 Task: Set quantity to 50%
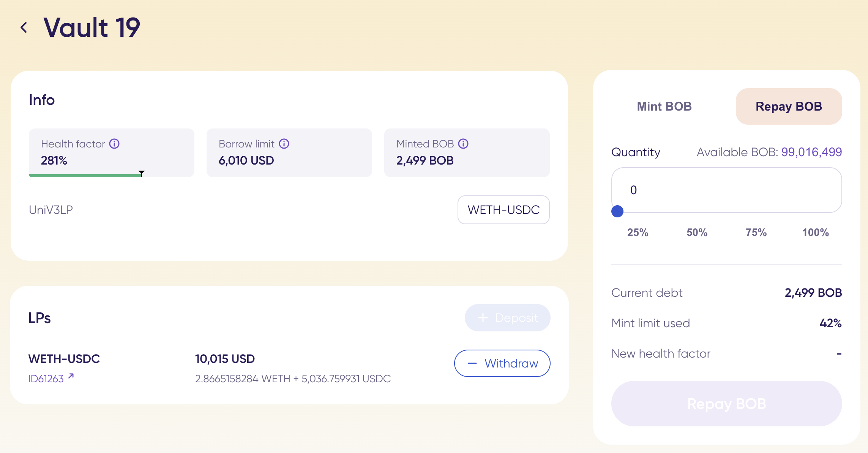[697, 233]
